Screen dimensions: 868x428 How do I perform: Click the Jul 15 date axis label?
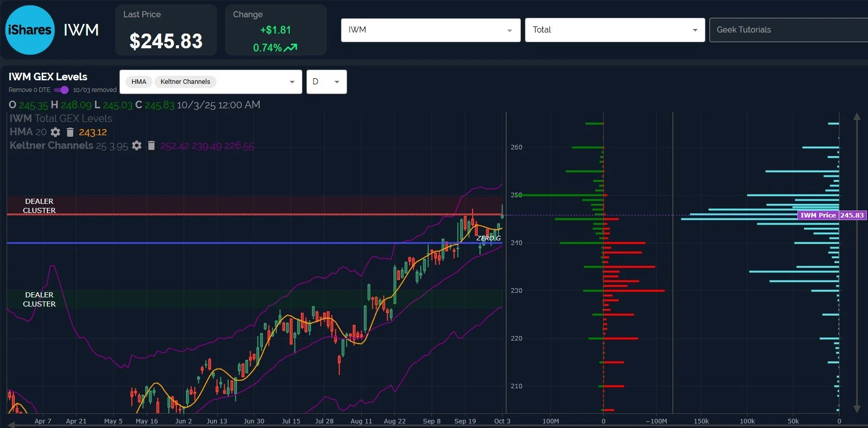[x=291, y=421]
